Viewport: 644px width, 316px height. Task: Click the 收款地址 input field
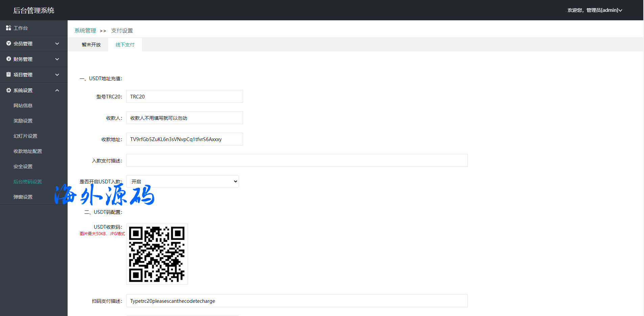(x=185, y=139)
